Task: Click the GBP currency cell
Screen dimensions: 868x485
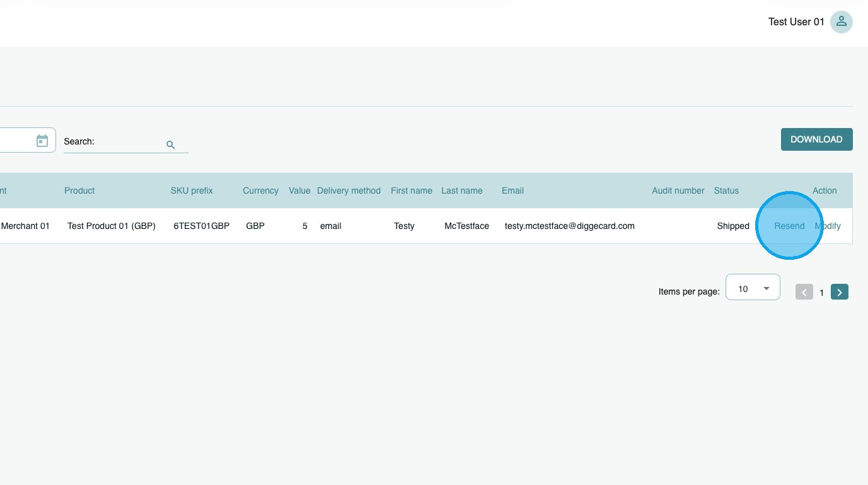Action: [255, 226]
